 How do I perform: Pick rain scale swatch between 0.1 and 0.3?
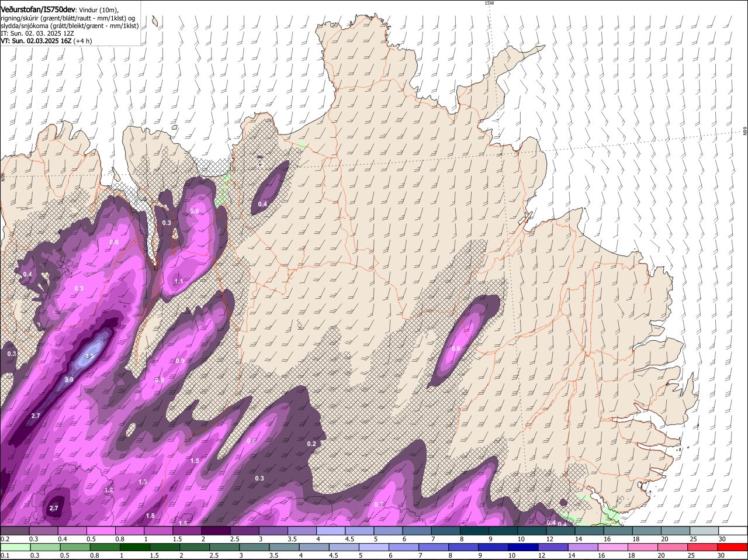tap(15, 547)
